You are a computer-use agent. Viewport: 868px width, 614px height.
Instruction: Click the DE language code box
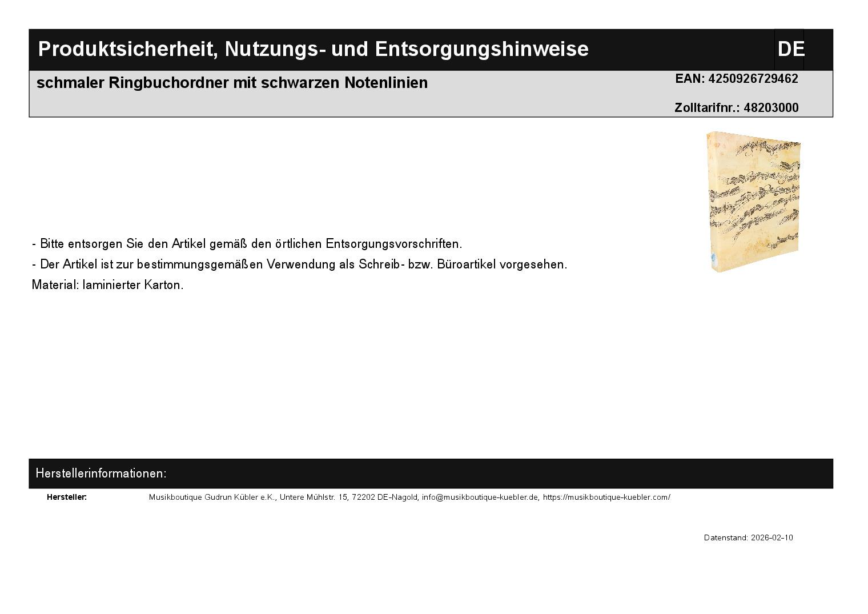[x=790, y=49]
